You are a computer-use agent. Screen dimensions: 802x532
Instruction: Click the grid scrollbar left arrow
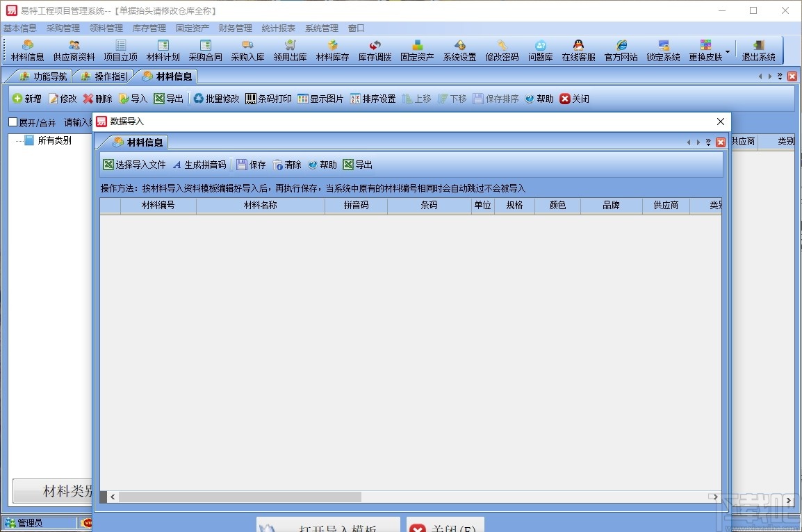pyautogui.click(x=113, y=497)
